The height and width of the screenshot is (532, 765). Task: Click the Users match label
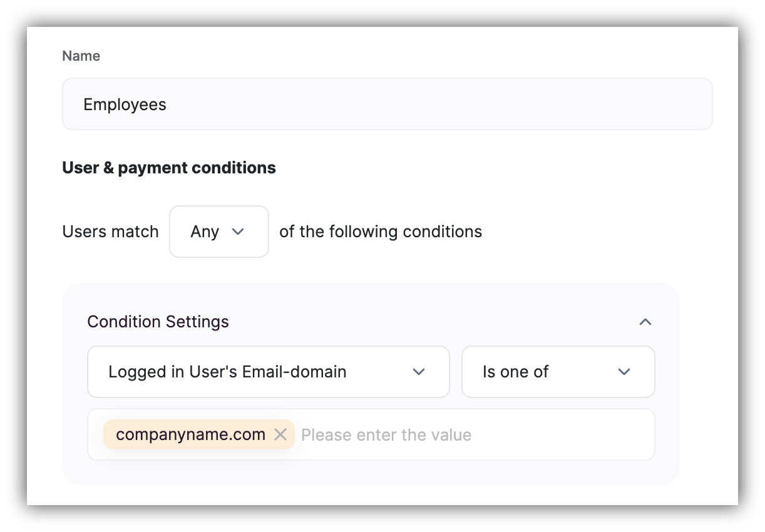[x=110, y=232]
